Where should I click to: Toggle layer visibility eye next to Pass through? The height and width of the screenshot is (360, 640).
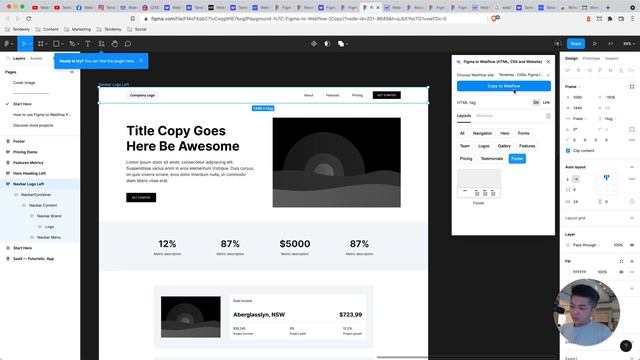[x=632, y=245]
